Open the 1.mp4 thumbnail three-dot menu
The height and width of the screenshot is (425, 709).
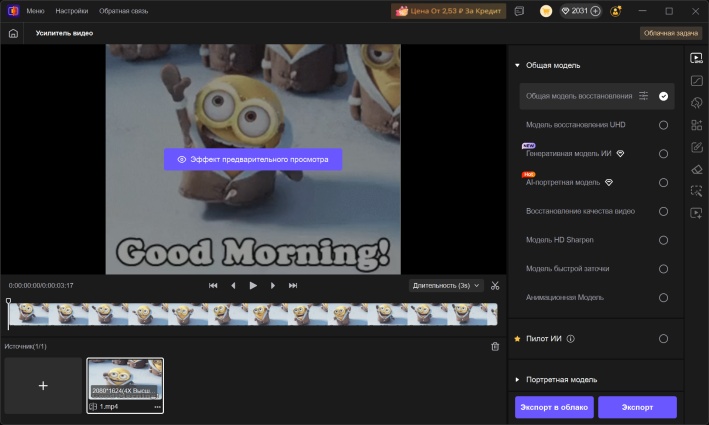click(157, 407)
